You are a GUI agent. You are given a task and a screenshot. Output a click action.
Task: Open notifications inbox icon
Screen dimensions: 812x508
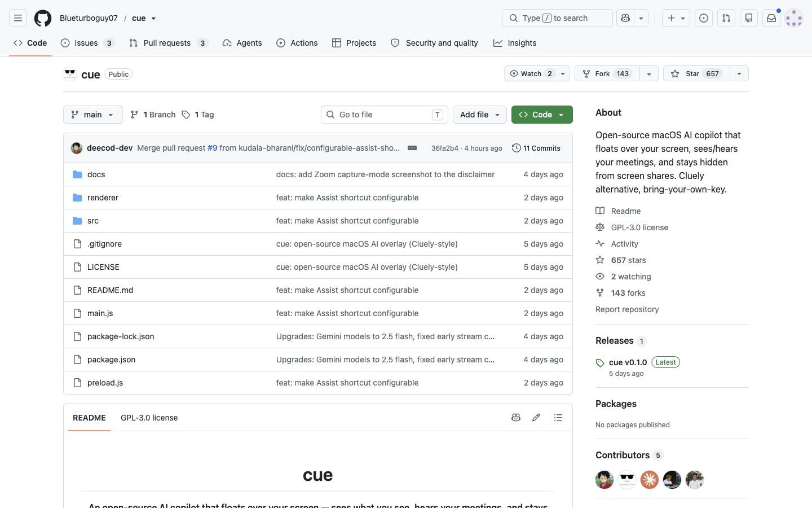click(771, 18)
